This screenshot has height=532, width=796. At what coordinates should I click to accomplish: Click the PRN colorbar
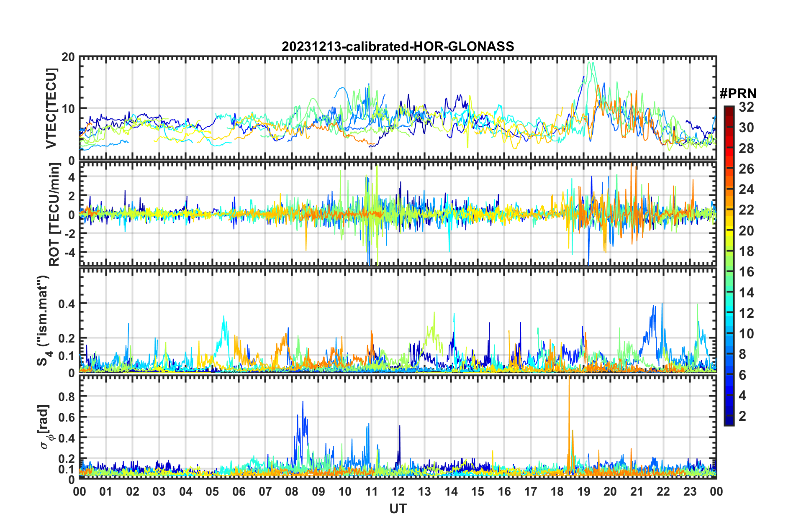(729, 266)
